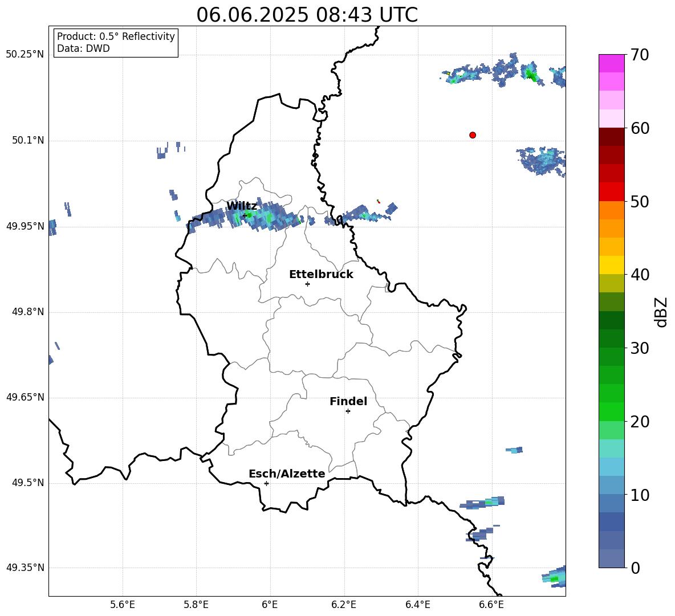Screen dimensions: 675x616
Task: Click the 5.8°E longitude label
Action: (x=196, y=605)
